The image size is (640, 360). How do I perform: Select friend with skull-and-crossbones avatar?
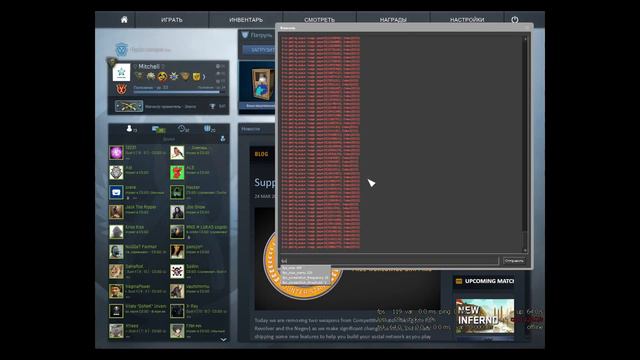coord(177,271)
